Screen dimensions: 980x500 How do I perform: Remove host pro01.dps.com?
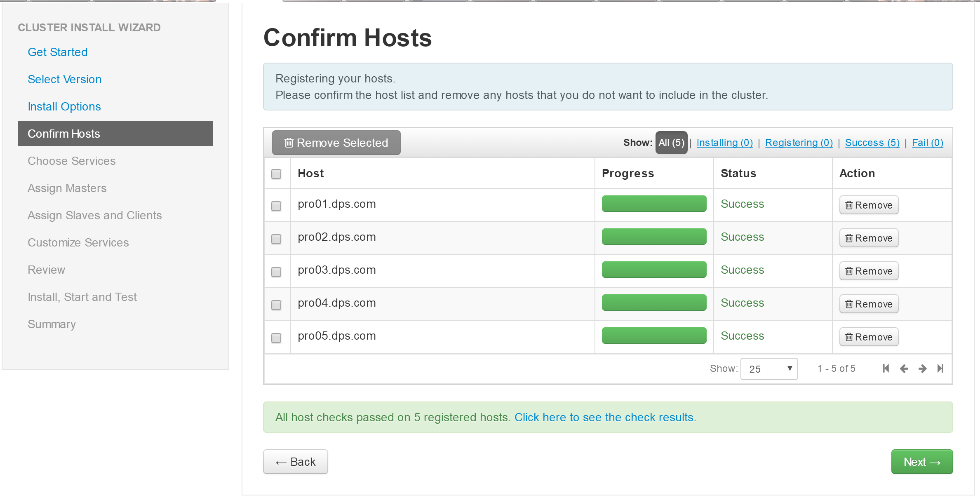pos(869,205)
